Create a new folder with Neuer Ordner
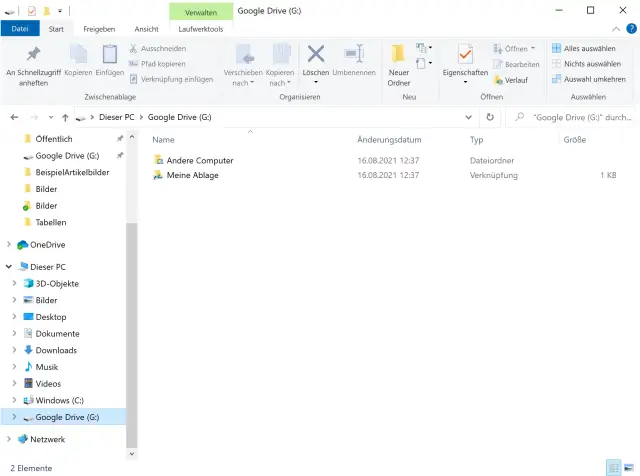 tap(399, 65)
